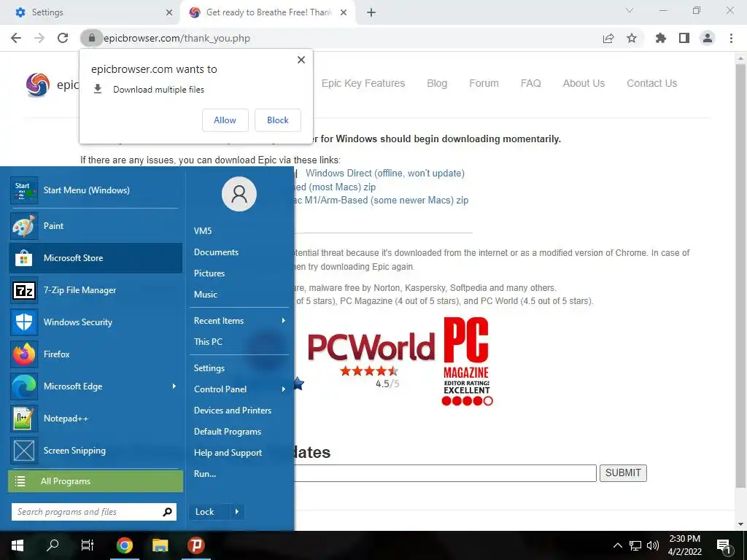Open the Blog link
The width and height of the screenshot is (747, 560).
[437, 83]
